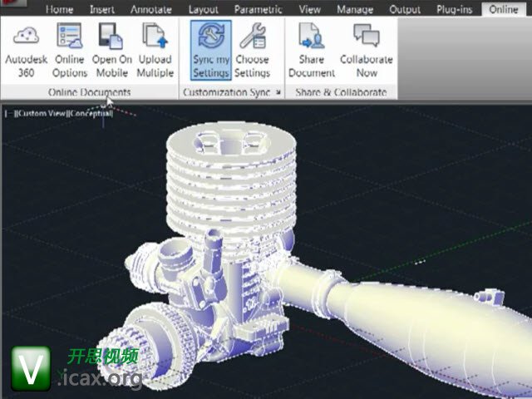Open the Plug-ins tab
Screen dimensions: 532x399
tap(455, 9)
